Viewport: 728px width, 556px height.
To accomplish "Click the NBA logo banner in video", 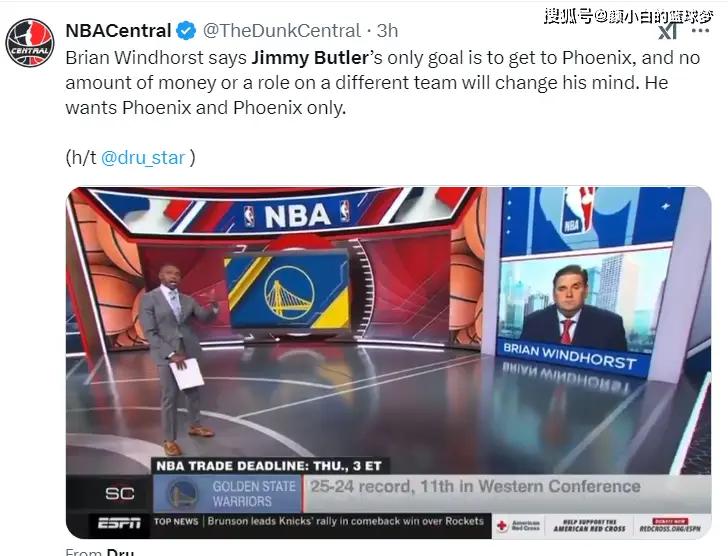I will (297, 215).
